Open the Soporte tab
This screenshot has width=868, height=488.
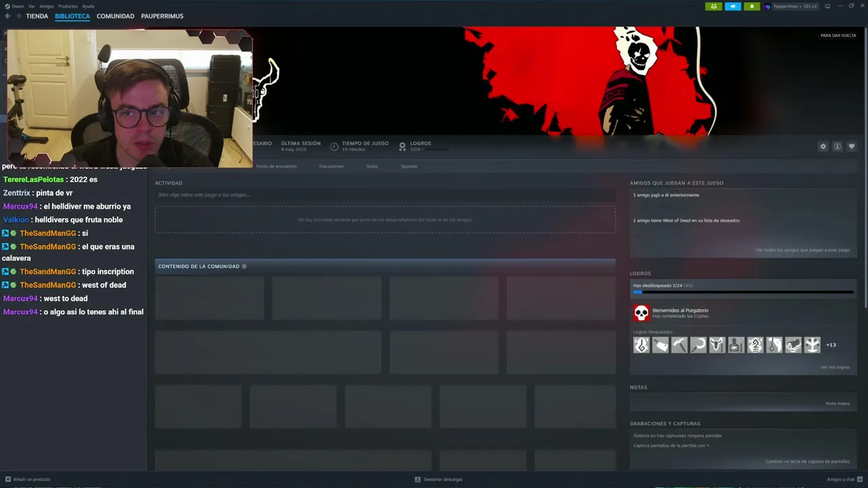pos(409,166)
